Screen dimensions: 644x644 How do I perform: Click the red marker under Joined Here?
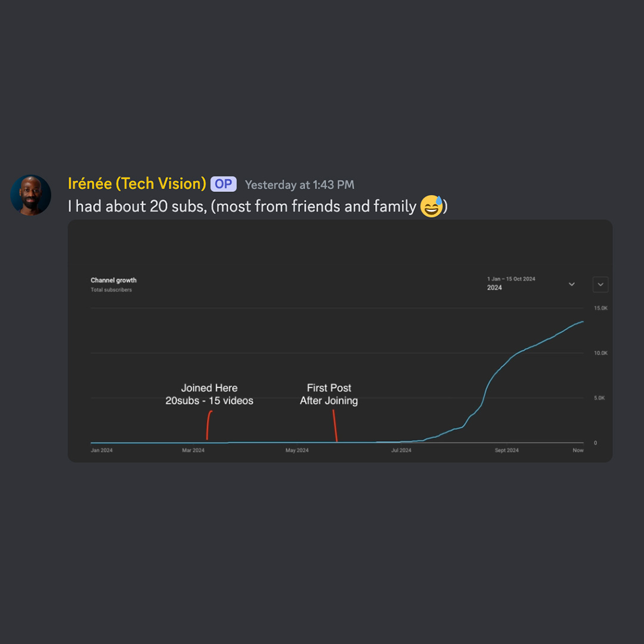click(209, 425)
